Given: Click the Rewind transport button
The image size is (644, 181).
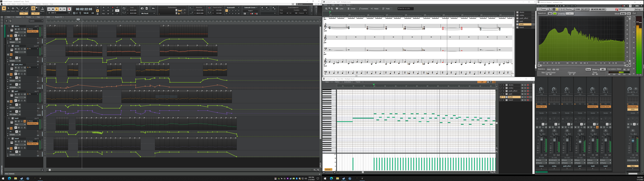Looking at the screenshot, I should point(49,9).
